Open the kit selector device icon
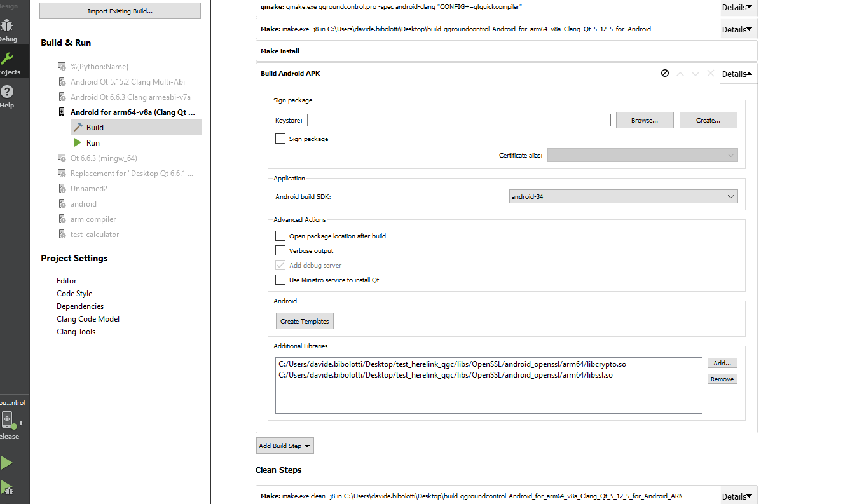This screenshot has width=843, height=504. (8, 419)
